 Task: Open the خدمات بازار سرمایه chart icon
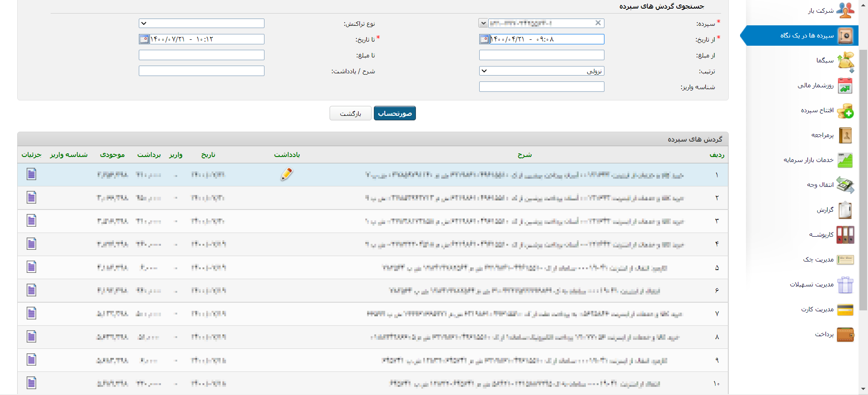point(845,160)
